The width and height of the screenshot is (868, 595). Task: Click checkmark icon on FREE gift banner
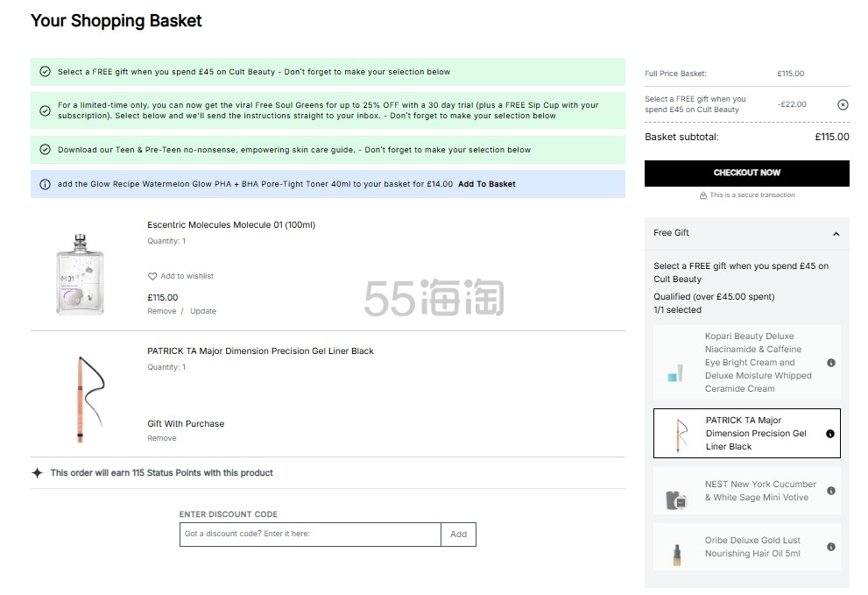click(46, 72)
